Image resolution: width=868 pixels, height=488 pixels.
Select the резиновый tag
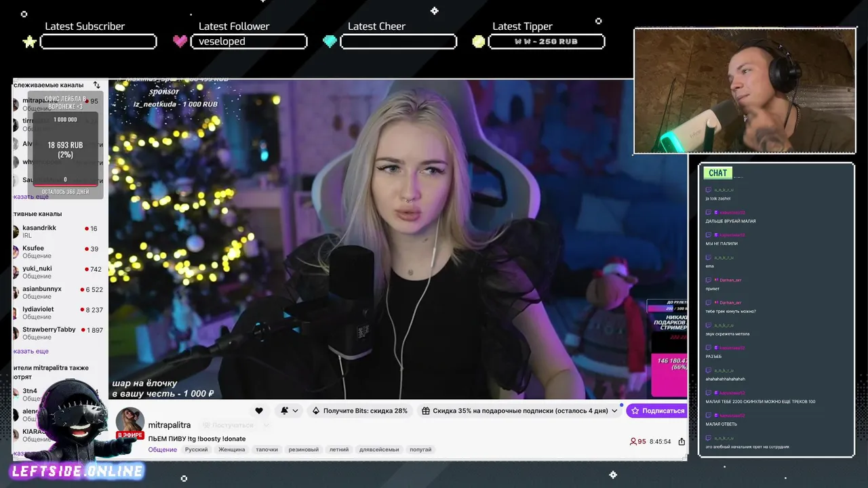point(303,449)
